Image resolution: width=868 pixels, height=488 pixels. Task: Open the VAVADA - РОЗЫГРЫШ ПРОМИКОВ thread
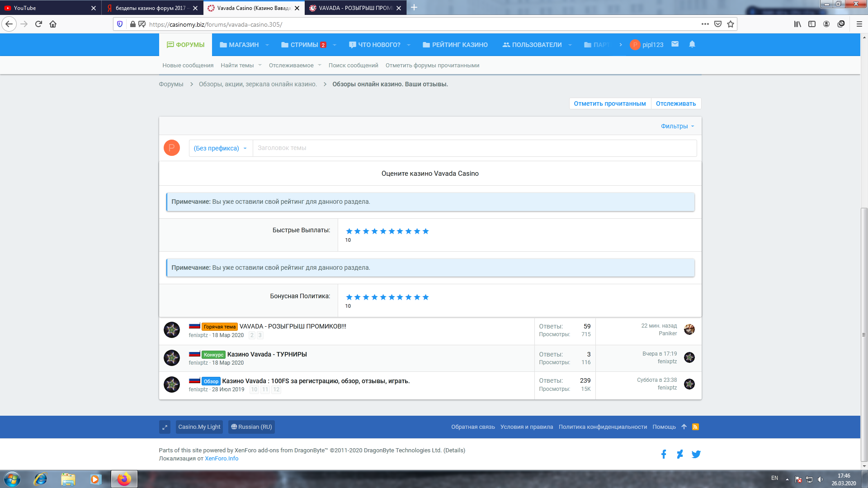(x=292, y=326)
